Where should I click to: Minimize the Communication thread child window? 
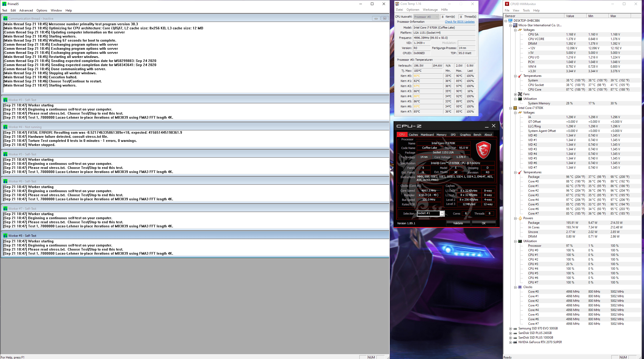tap(376, 18)
